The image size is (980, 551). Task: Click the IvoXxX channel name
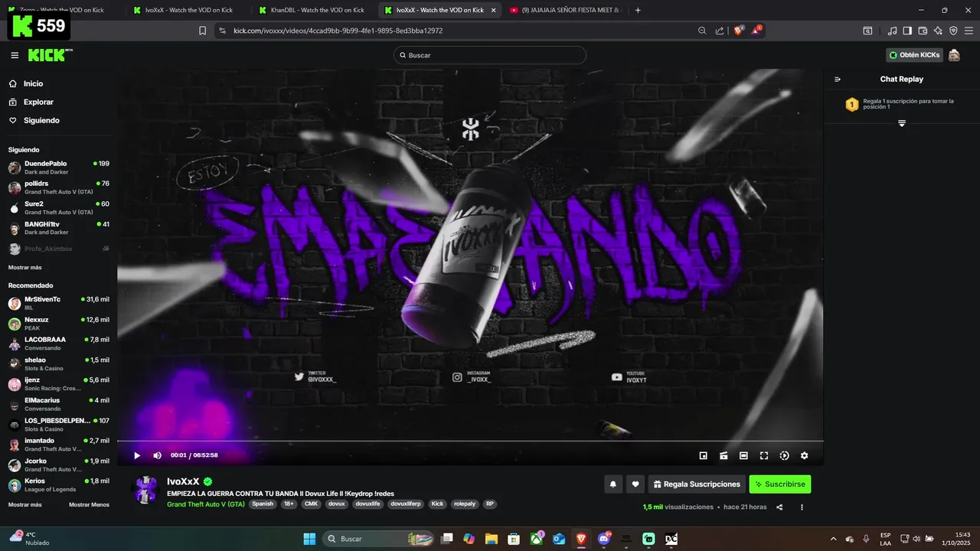pos(183,481)
